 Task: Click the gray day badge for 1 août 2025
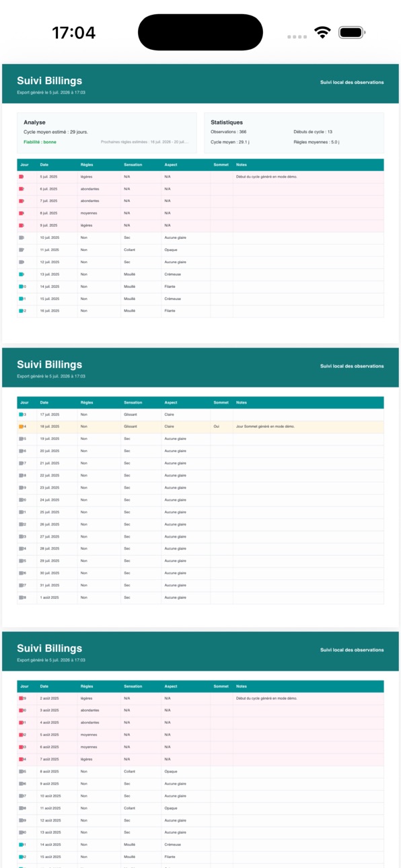(x=22, y=598)
